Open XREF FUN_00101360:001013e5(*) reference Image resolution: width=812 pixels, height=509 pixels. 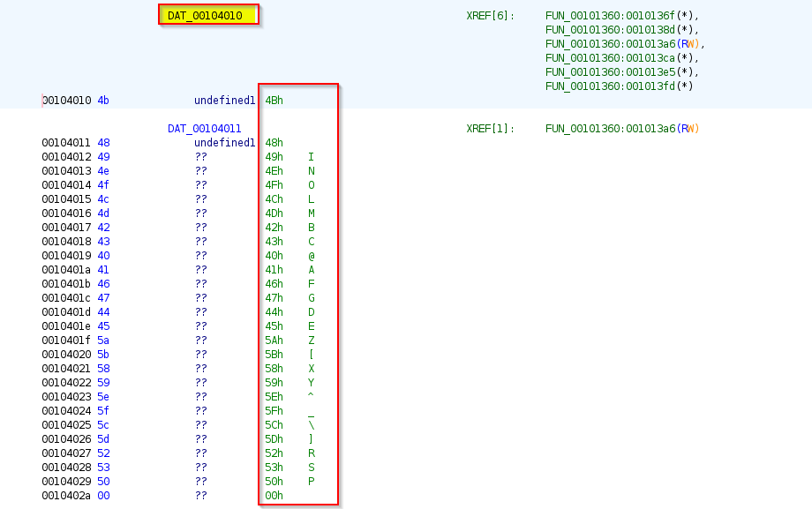622,72
